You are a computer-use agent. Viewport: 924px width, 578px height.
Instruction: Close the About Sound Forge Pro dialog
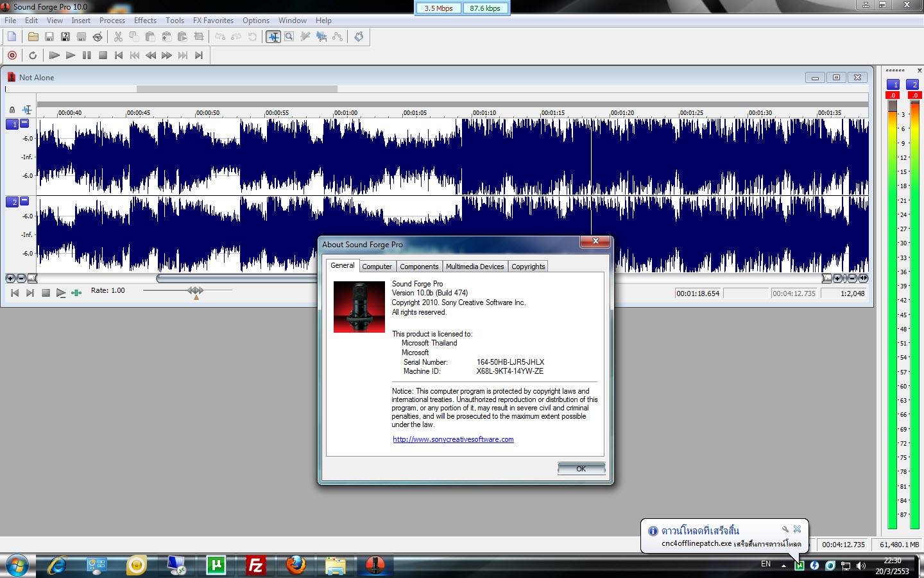596,241
